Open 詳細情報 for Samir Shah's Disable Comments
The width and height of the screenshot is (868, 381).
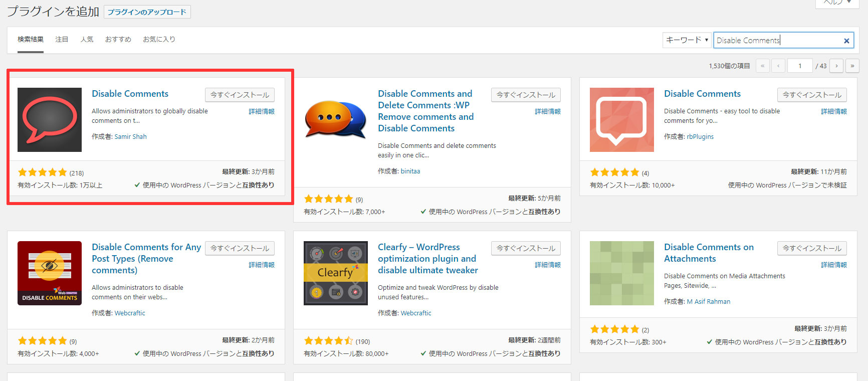pyautogui.click(x=262, y=111)
